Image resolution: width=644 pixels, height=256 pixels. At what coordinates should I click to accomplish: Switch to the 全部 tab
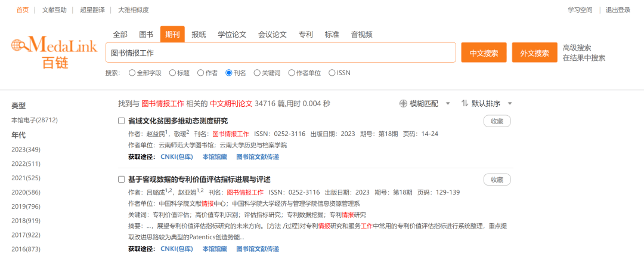(x=120, y=35)
